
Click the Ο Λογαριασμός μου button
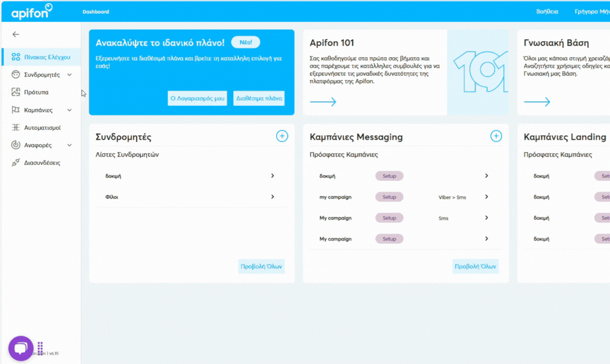tap(197, 98)
